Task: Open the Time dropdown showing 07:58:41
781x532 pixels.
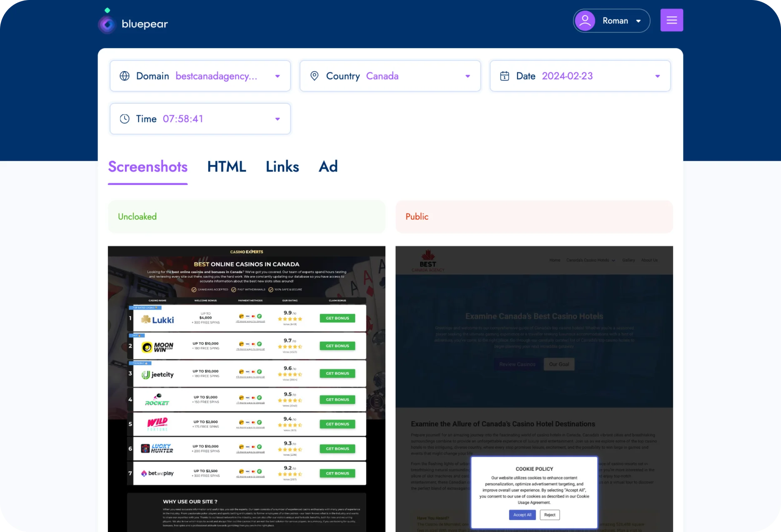Action: point(277,119)
